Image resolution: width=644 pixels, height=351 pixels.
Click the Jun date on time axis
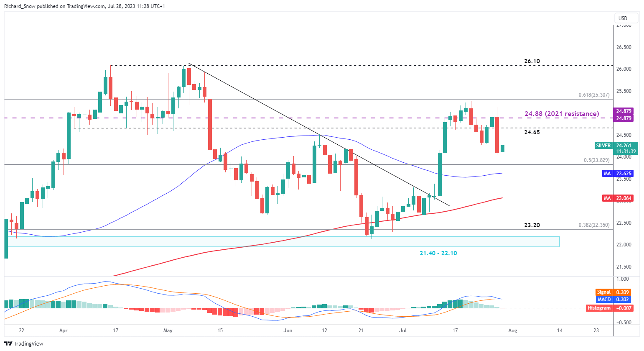point(288,331)
